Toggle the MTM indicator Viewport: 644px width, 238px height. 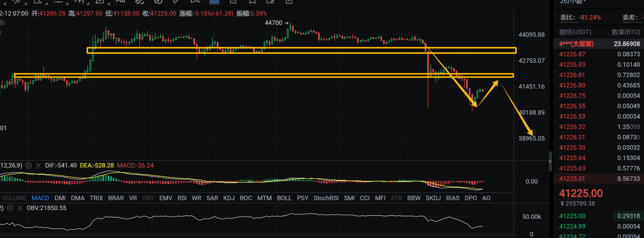tap(265, 198)
